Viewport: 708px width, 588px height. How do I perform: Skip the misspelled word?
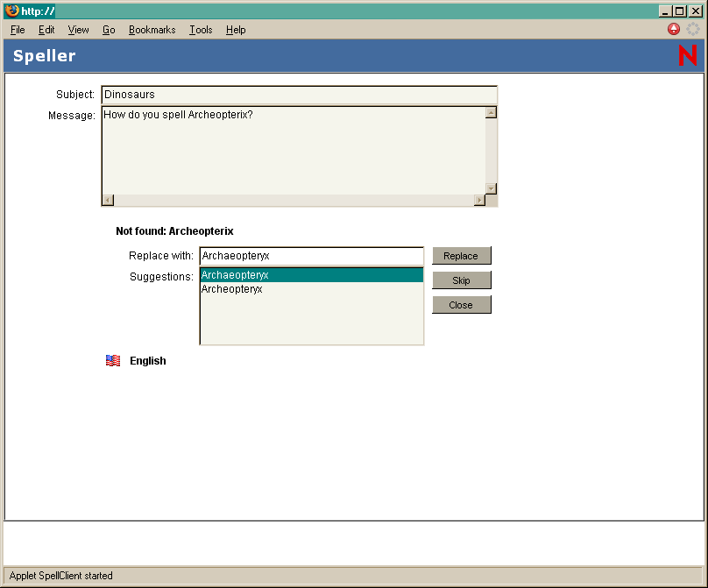[x=462, y=280]
